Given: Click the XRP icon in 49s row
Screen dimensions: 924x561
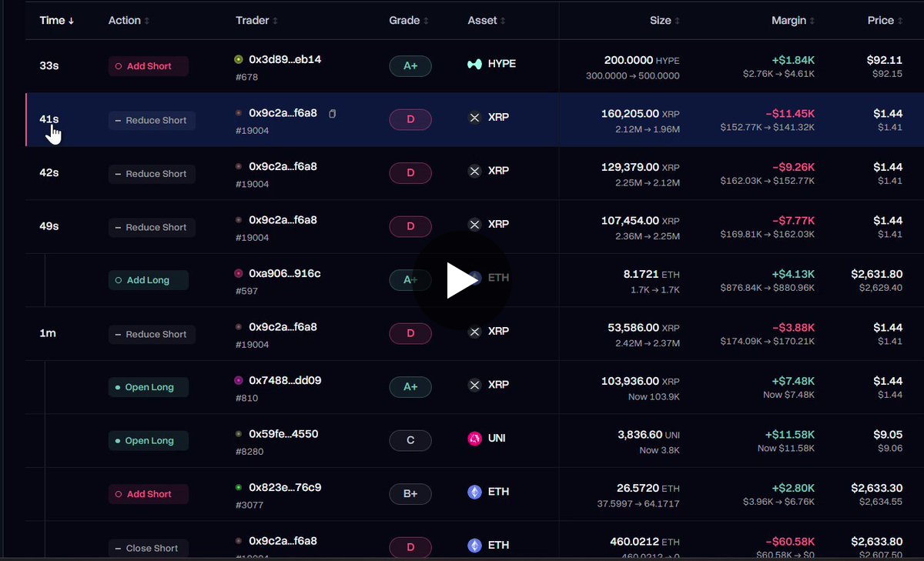Looking at the screenshot, I should coord(475,225).
